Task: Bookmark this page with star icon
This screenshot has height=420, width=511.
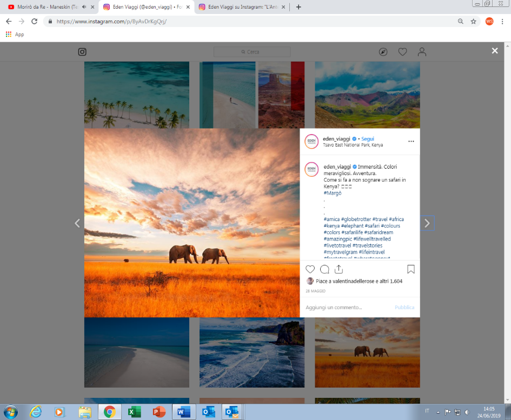Action: [473, 21]
